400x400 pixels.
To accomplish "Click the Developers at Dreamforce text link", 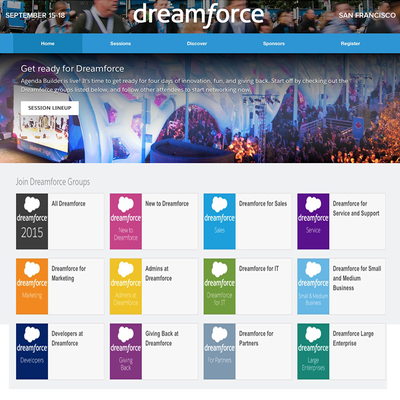I will tap(67, 338).
